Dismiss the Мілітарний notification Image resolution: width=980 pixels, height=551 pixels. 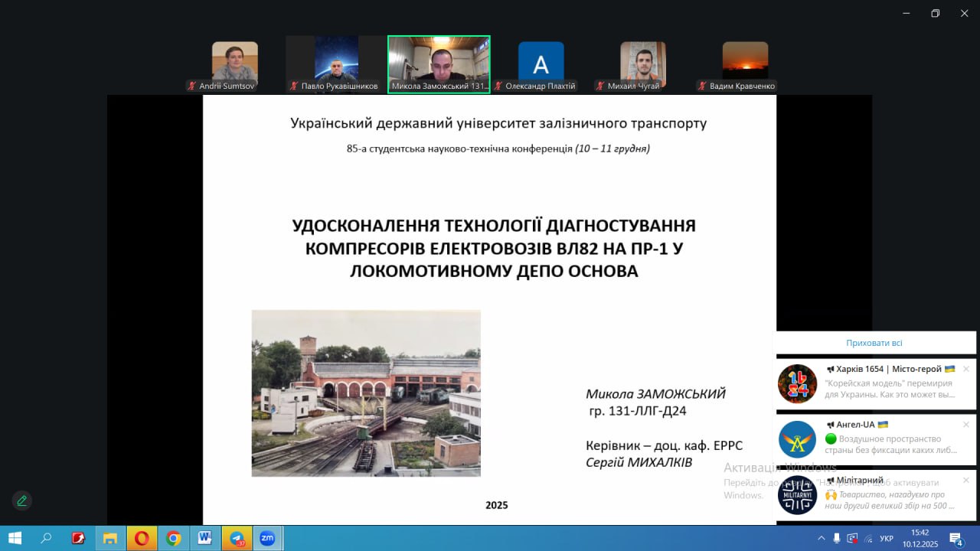click(965, 481)
